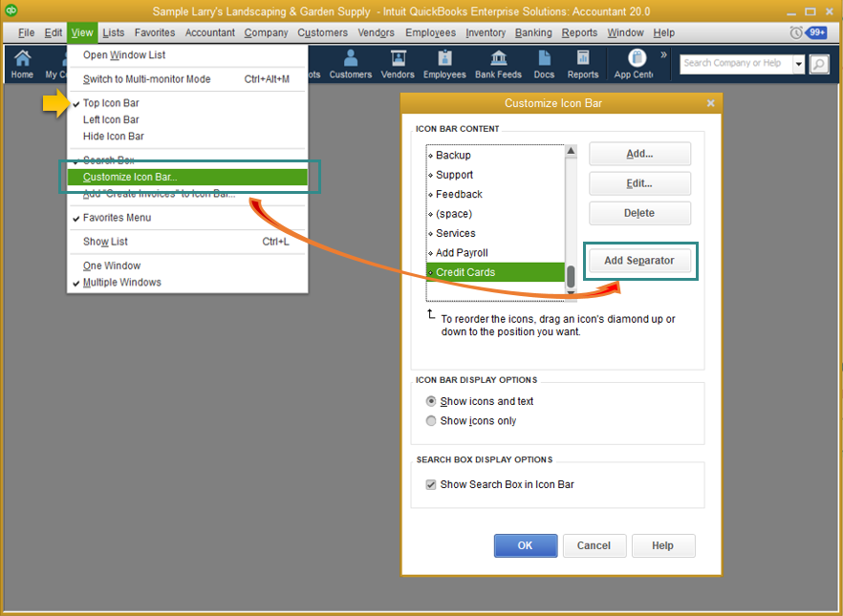
Task: Click the Cancel button
Action: coord(594,545)
